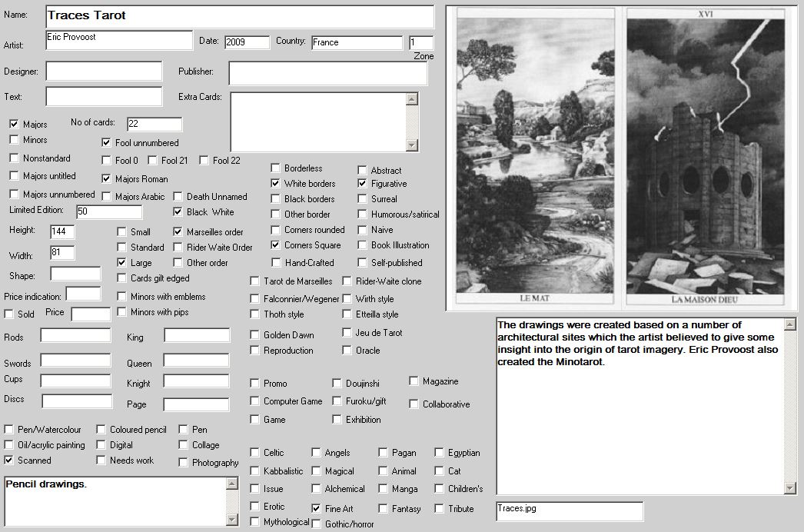Enable Rider Waite Order checkbox
Viewport: 804px width, 532px height.
178,248
